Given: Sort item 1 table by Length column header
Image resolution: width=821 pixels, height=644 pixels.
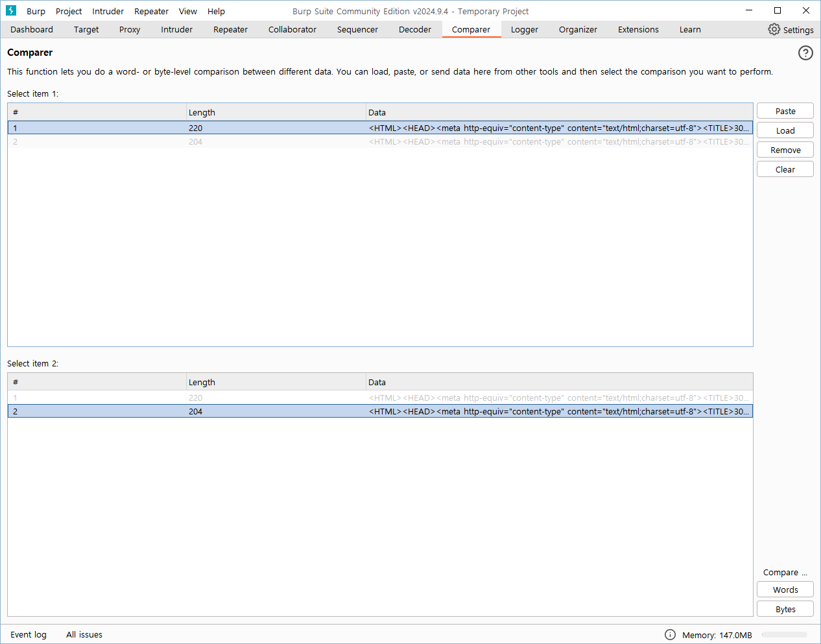Looking at the screenshot, I should tap(276, 112).
